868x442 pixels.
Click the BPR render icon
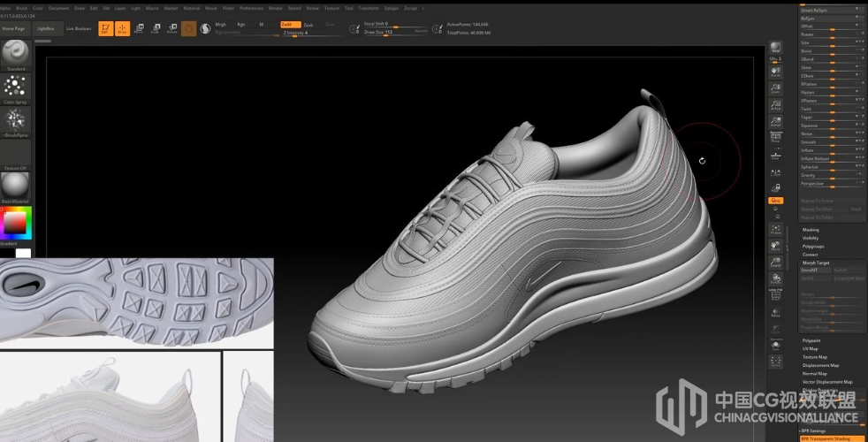775,48
